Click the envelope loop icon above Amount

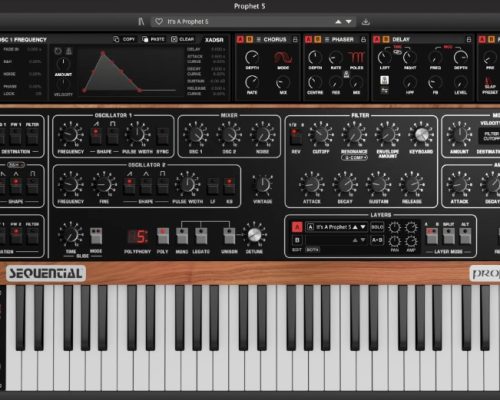point(58,51)
